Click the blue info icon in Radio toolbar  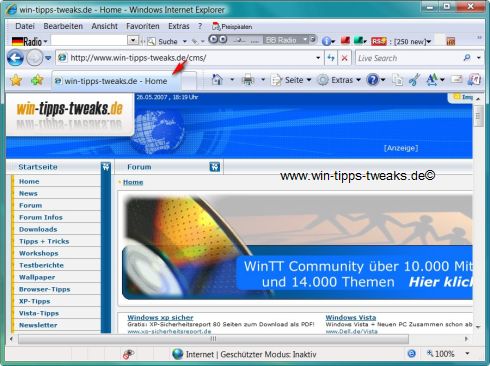(326, 41)
